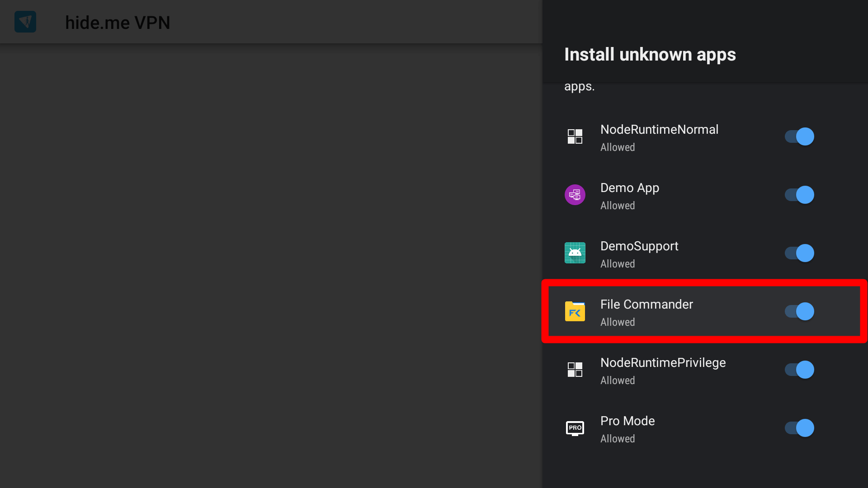
Task: Click the hide.me VPN title text
Action: [x=118, y=23]
